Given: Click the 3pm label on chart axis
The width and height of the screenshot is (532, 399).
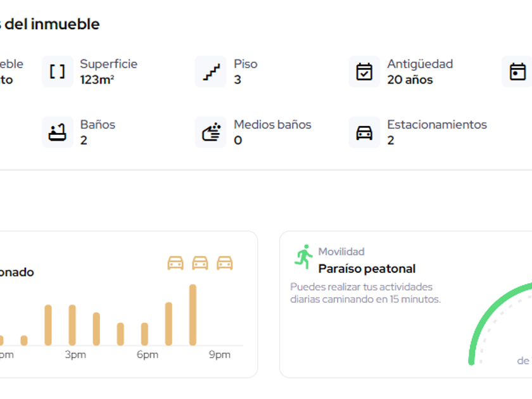Looking at the screenshot, I should [x=75, y=355].
